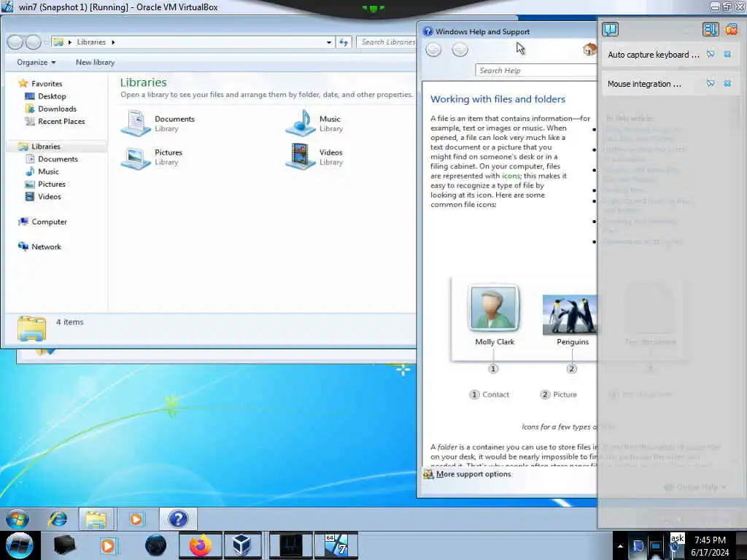Image resolution: width=747 pixels, height=560 pixels.
Task: Open the address bar history dropdown
Action: point(329,42)
